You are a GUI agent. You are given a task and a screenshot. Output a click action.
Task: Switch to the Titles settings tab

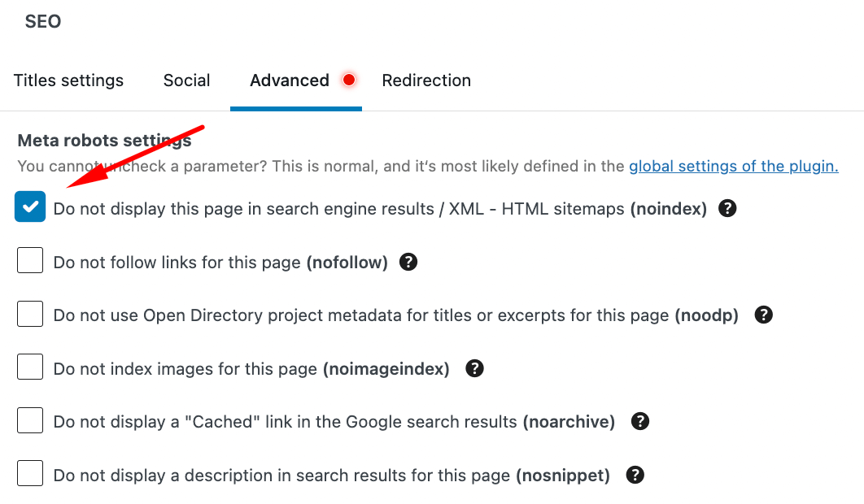coord(68,80)
